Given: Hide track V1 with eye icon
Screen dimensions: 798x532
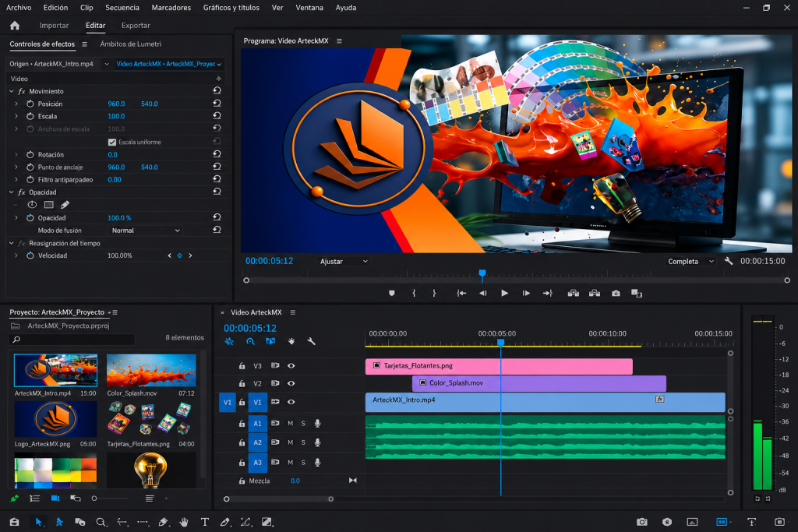Looking at the screenshot, I should coord(291,402).
